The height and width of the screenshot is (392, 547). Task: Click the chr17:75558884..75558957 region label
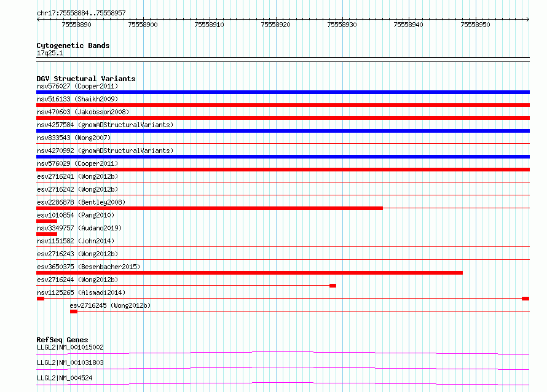[81, 13]
